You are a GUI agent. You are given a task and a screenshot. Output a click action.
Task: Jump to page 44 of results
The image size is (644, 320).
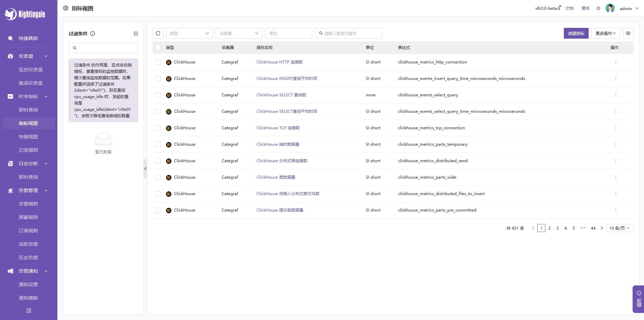pos(593,228)
